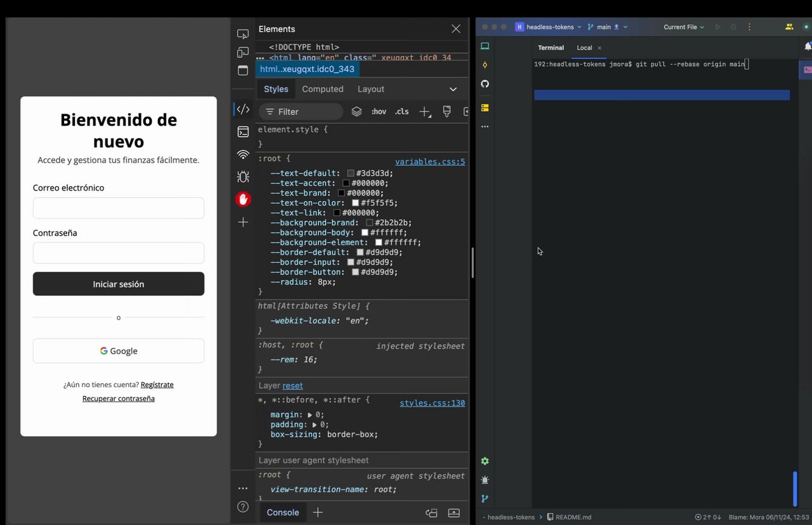Click new style rule plus icon
The height and width of the screenshot is (525, 812).
tap(425, 112)
